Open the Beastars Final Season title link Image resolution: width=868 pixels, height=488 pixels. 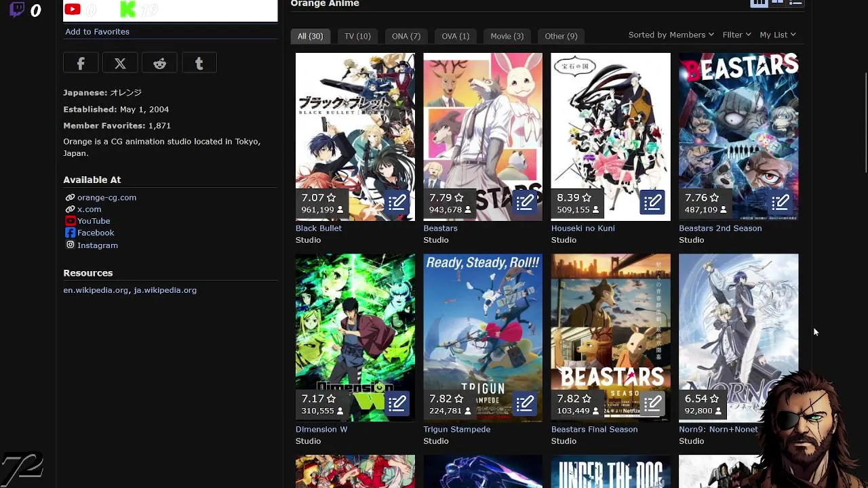click(x=594, y=429)
